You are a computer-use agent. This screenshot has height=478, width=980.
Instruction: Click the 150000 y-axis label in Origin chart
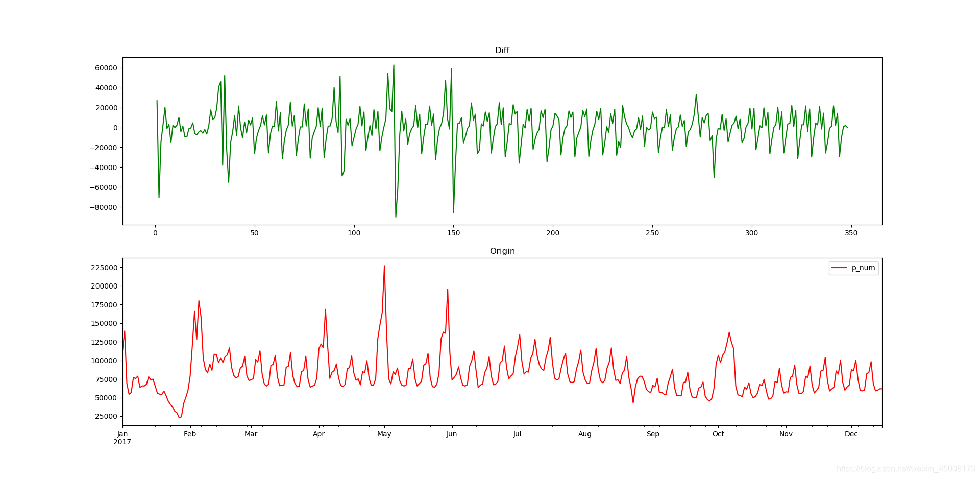point(104,323)
